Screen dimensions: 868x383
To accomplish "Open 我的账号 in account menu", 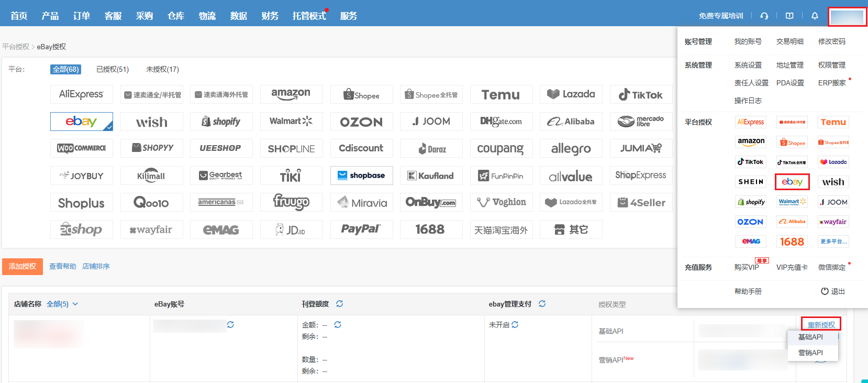I will tap(748, 41).
